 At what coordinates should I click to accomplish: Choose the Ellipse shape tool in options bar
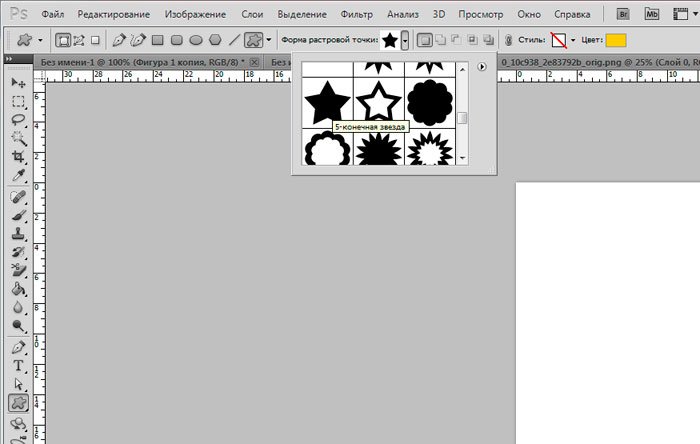point(196,40)
